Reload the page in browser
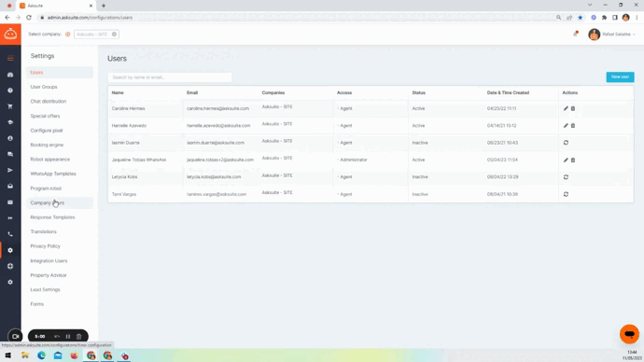This screenshot has height=362, width=644. pos(29,18)
